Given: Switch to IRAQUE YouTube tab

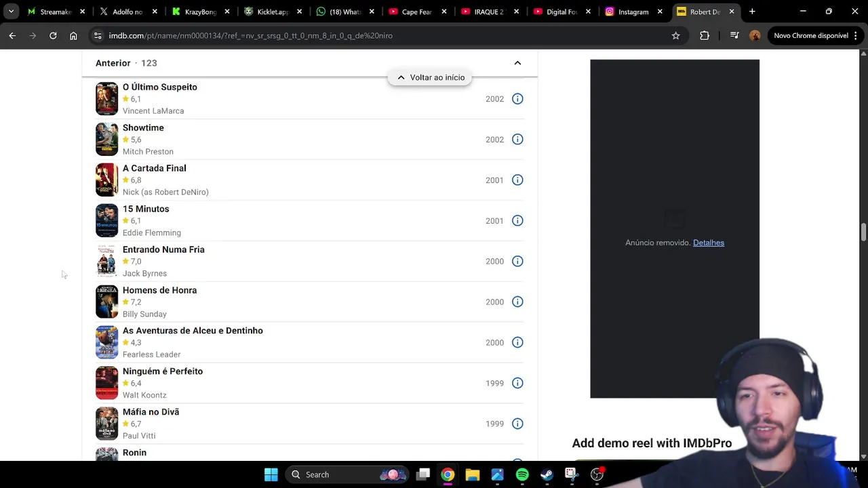Looking at the screenshot, I should [490, 12].
